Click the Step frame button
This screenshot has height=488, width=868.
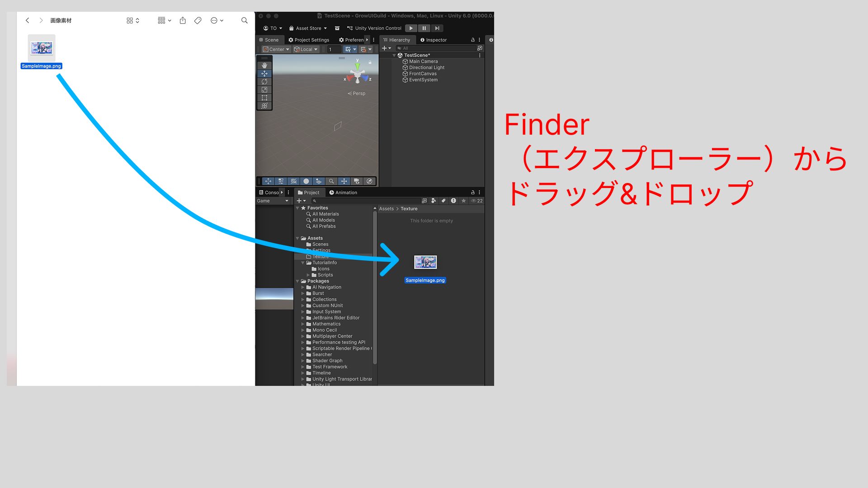tap(437, 28)
